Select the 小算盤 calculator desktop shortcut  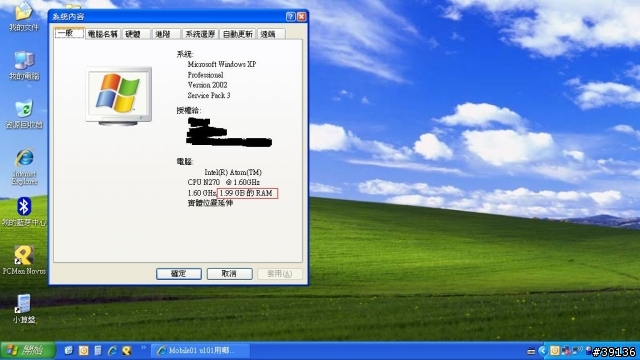pyautogui.click(x=24, y=309)
